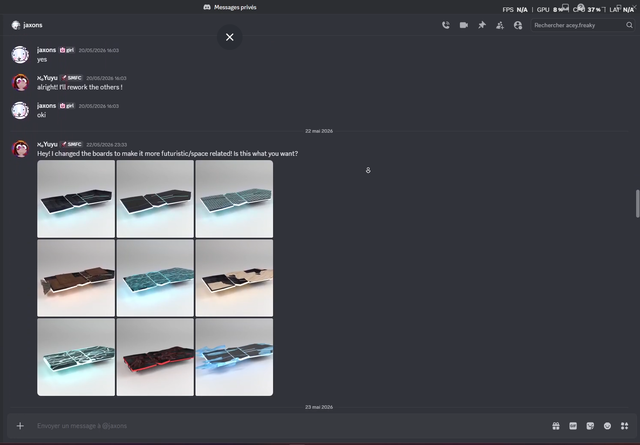
Task: Click the chat scrollbar thumb
Action: pyautogui.click(x=637, y=204)
